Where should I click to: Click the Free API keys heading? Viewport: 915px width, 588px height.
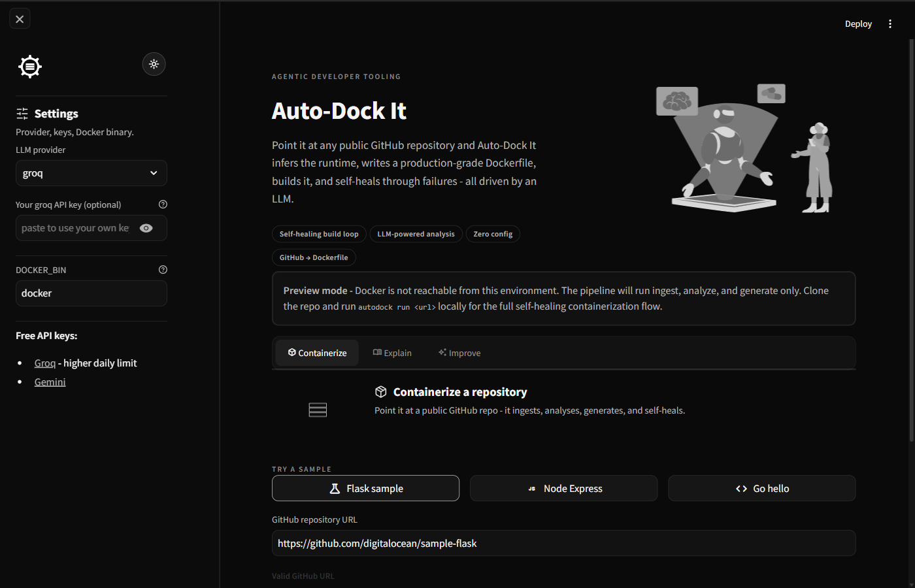(x=46, y=336)
